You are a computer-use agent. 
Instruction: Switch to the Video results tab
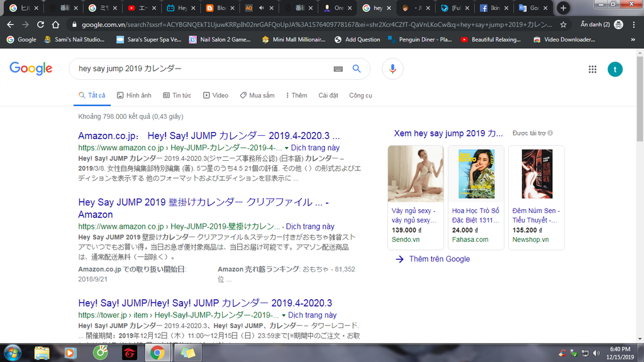click(216, 96)
